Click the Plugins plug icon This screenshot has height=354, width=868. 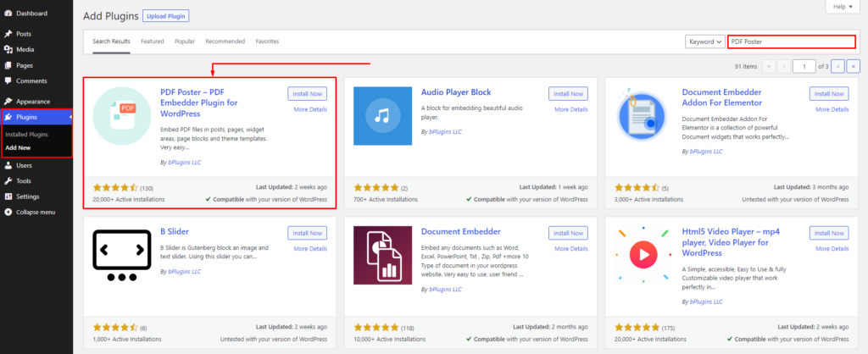[8, 117]
